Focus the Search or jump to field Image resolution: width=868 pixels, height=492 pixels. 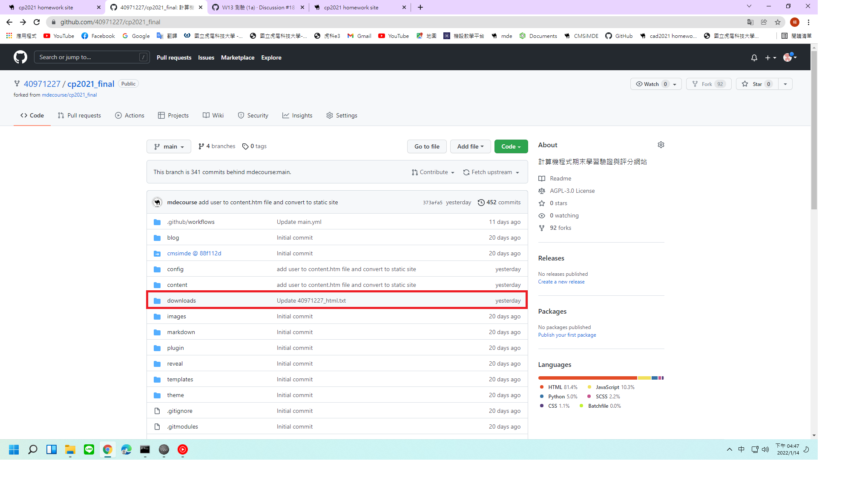click(x=92, y=57)
